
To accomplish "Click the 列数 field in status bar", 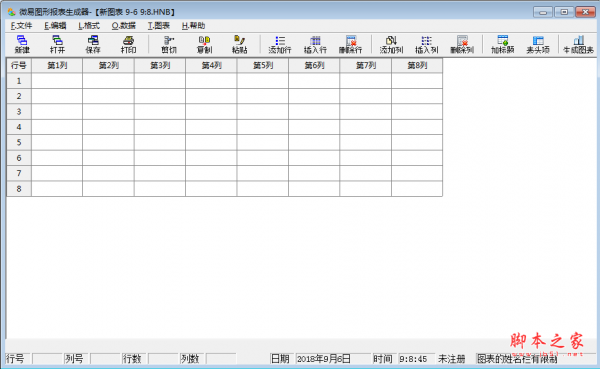I will coord(221,359).
